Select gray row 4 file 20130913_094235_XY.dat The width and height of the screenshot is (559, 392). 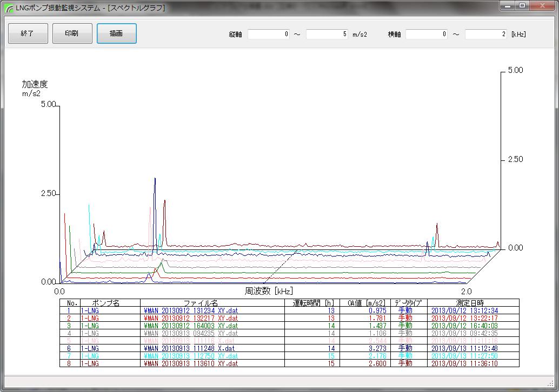(191, 333)
